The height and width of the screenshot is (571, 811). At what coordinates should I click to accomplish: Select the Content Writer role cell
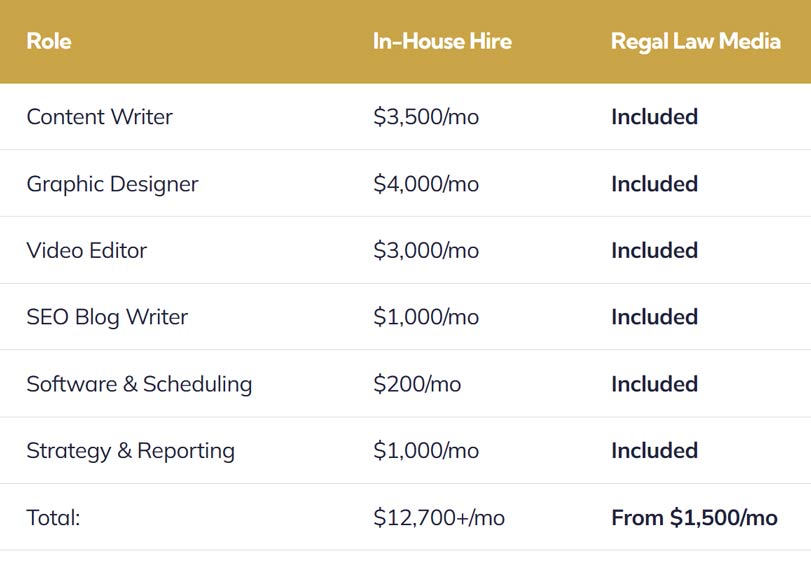pos(100,117)
